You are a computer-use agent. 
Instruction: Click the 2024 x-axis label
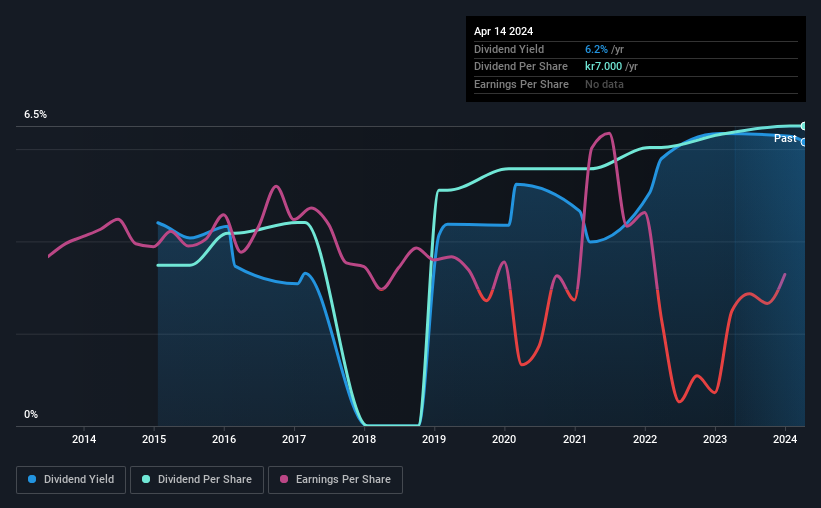click(x=785, y=439)
